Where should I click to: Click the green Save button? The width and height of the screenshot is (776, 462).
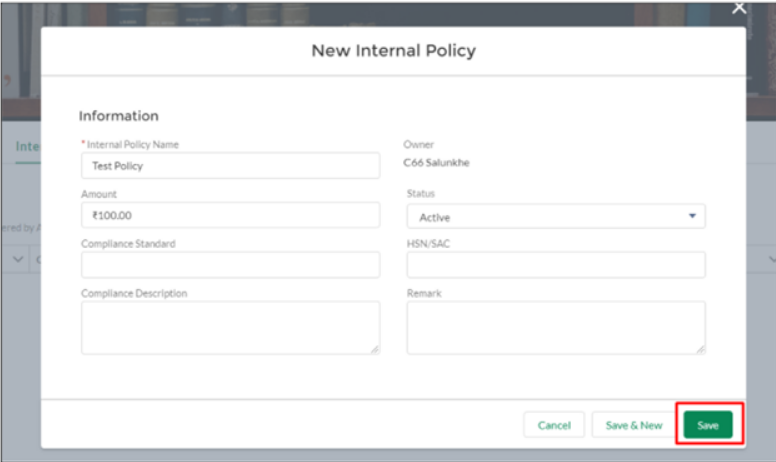click(x=708, y=425)
